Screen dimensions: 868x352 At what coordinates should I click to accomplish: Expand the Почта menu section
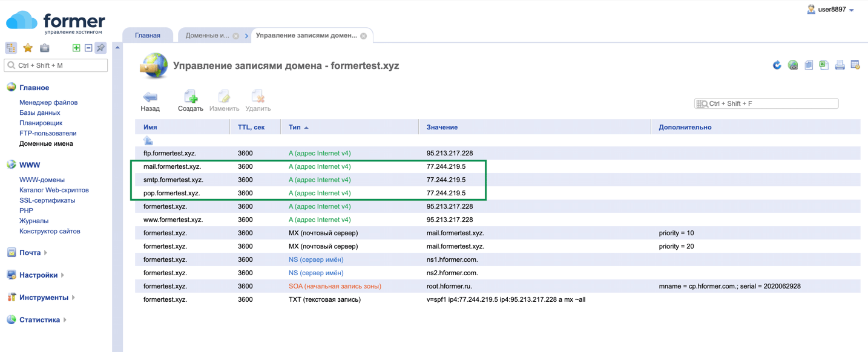[30, 253]
